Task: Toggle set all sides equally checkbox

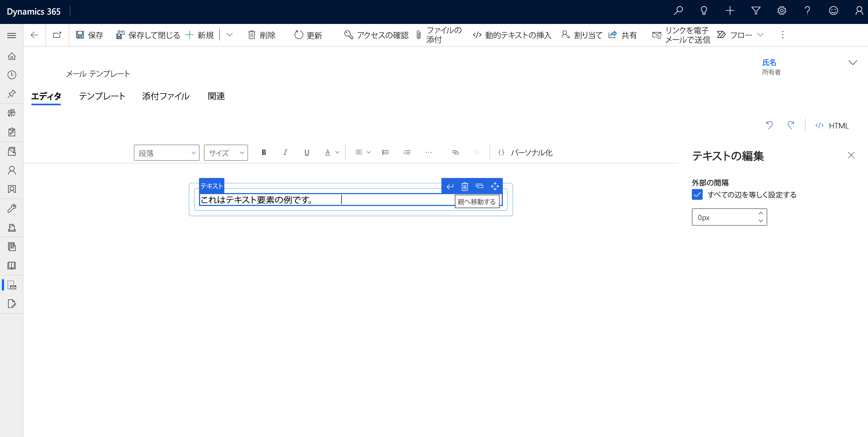Action: tap(697, 195)
